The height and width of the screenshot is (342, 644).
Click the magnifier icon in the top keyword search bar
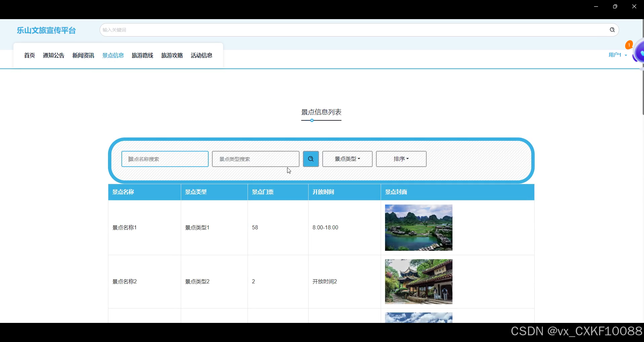click(612, 30)
